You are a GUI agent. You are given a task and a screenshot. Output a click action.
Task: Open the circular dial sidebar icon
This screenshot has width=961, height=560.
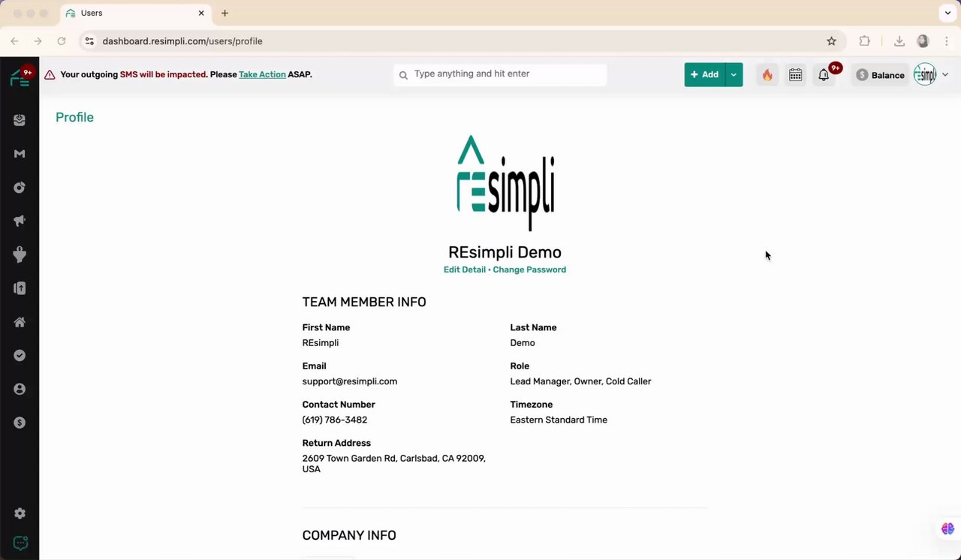click(x=20, y=188)
